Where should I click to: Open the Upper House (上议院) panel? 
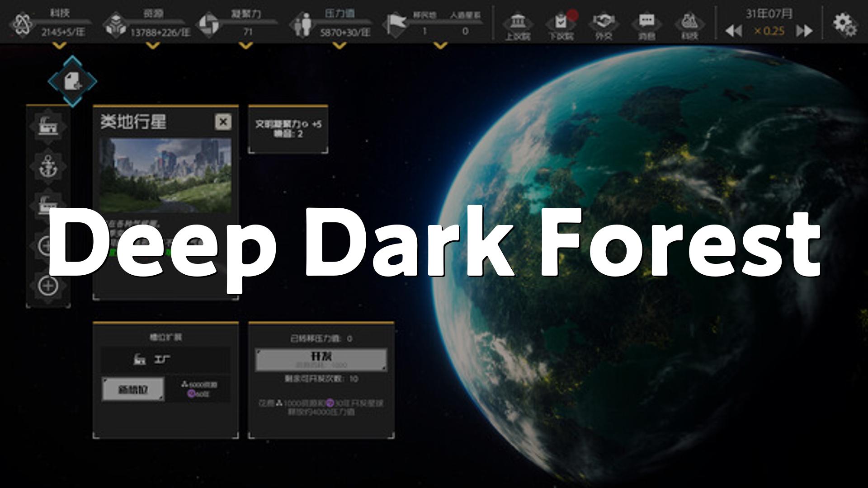click(x=517, y=26)
